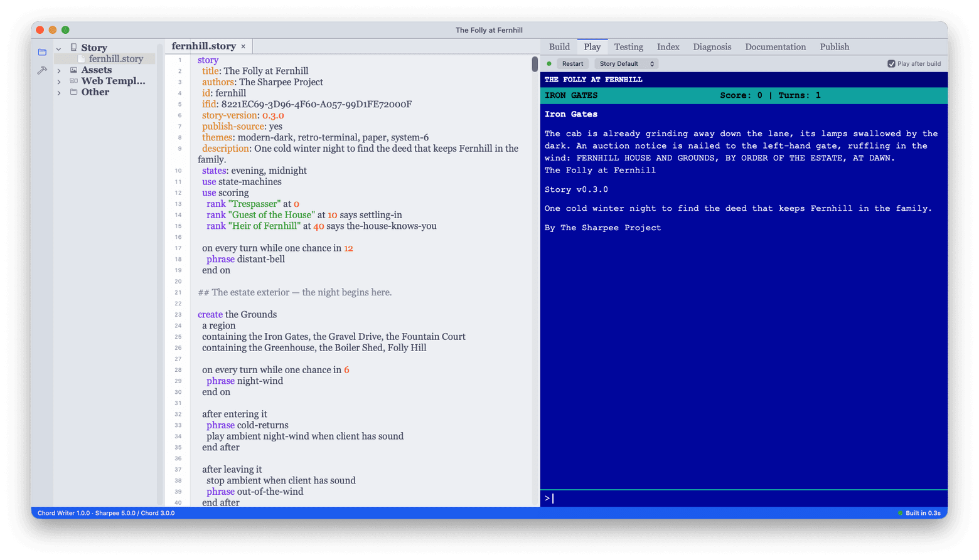Click the Chord Writer version text in status bar

coord(106,513)
